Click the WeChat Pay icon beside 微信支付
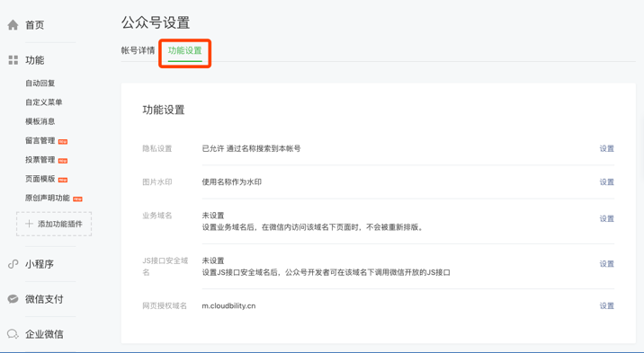This screenshot has width=644, height=353. (x=13, y=299)
